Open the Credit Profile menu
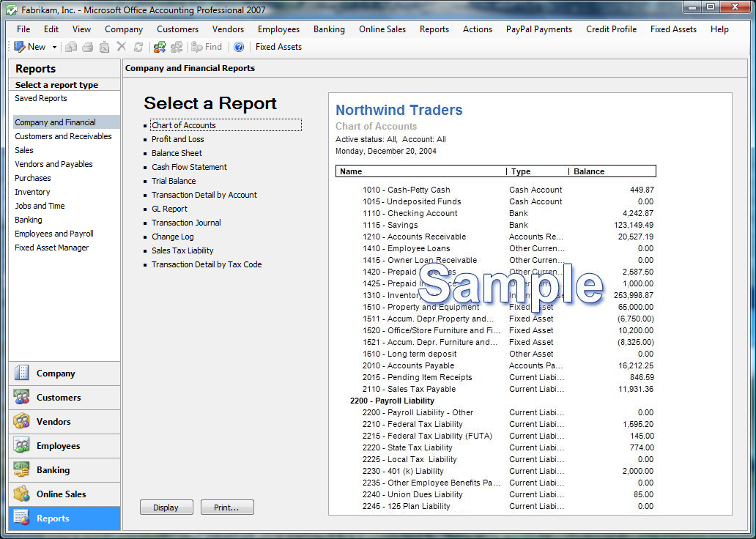This screenshot has height=539, width=756. [x=612, y=29]
